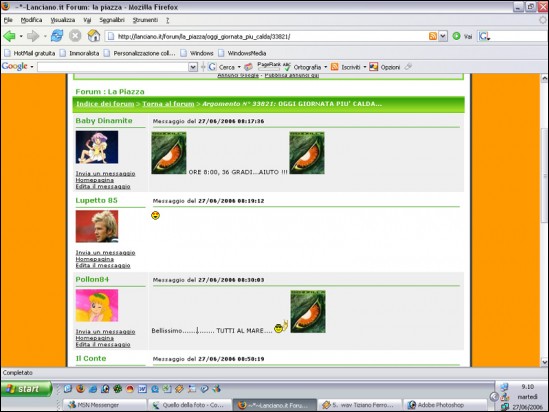Click the orange RSS feed icon in the address bar
The height and width of the screenshot is (412, 549).
433,36
